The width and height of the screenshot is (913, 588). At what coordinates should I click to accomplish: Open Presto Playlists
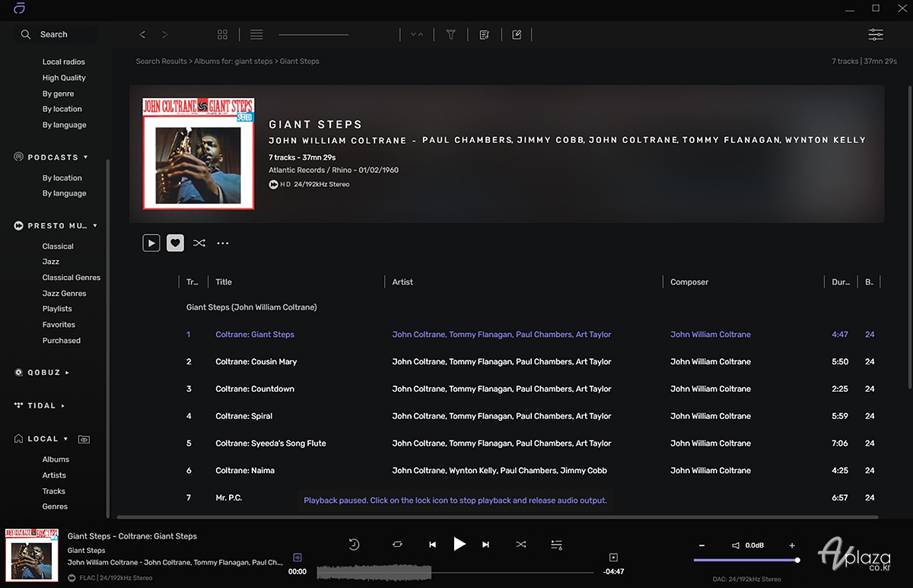[x=57, y=309]
